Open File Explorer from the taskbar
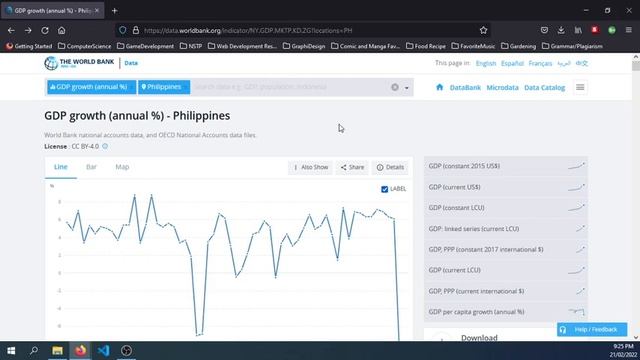The width and height of the screenshot is (640, 360). (x=57, y=351)
